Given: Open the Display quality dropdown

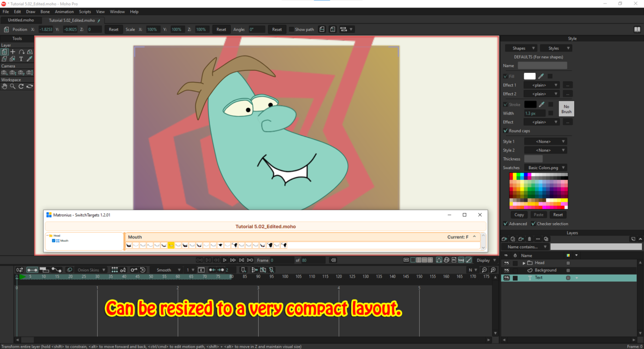Looking at the screenshot, I should [x=485, y=260].
